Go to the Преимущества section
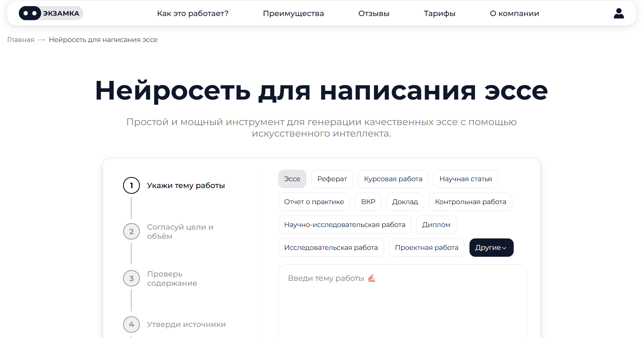This screenshot has height=338, width=644. [293, 13]
